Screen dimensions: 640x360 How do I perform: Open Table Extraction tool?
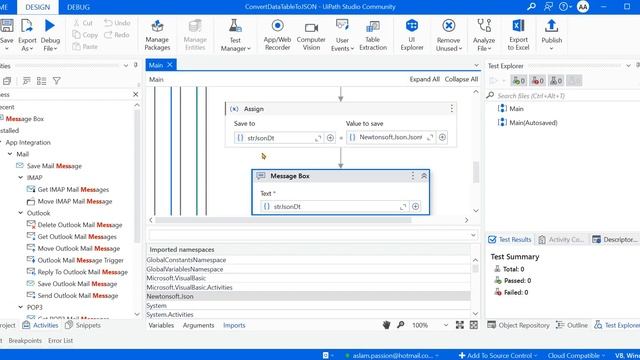[x=373, y=35]
